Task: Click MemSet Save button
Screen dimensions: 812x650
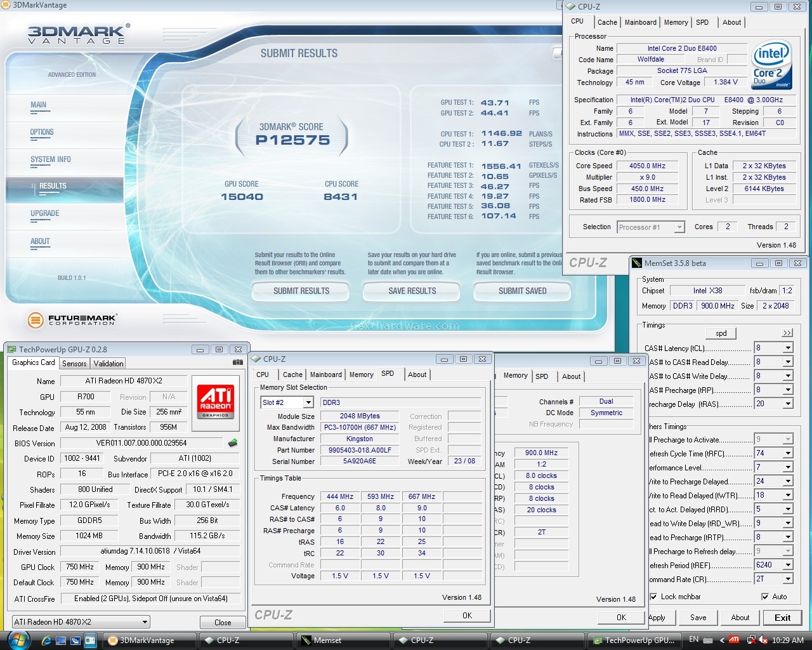Action: point(698,618)
